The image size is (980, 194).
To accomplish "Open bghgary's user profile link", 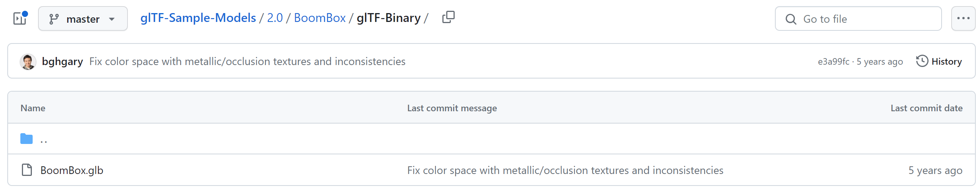I will (x=62, y=62).
